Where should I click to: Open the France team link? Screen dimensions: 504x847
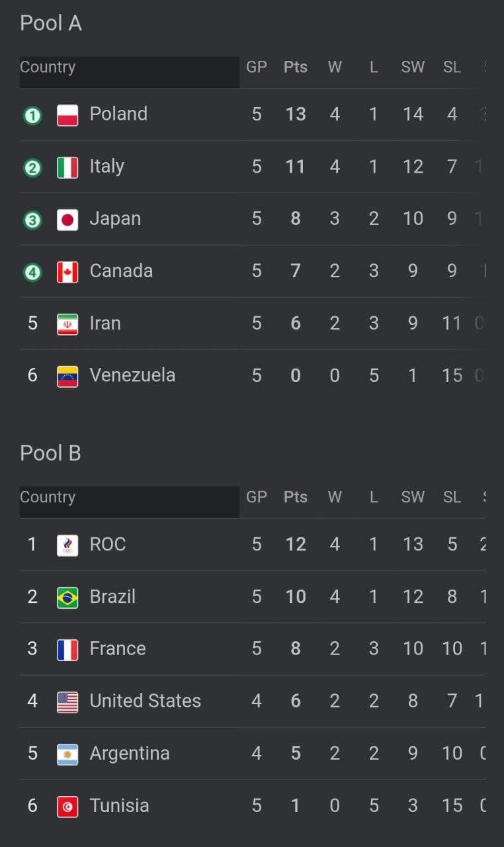click(x=118, y=648)
